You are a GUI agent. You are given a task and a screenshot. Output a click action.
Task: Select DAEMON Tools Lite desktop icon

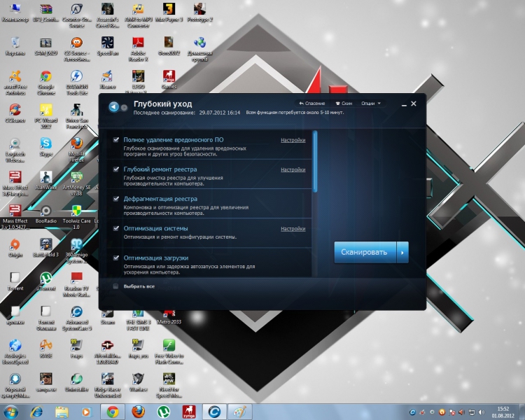click(x=76, y=77)
